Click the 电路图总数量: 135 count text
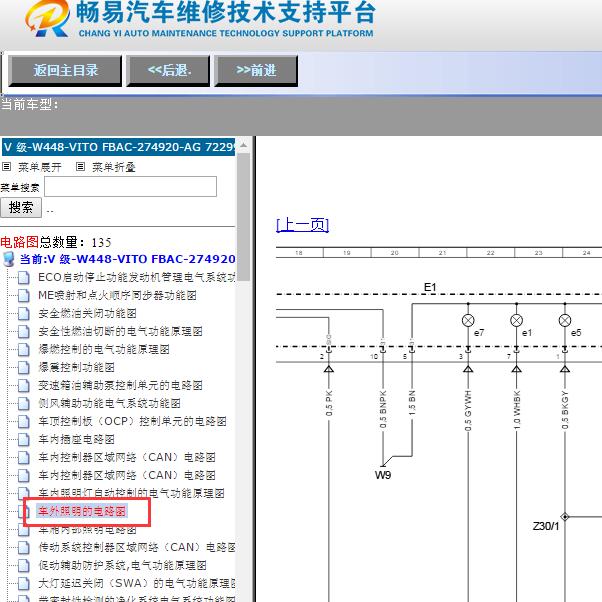602x602 pixels. [56, 242]
